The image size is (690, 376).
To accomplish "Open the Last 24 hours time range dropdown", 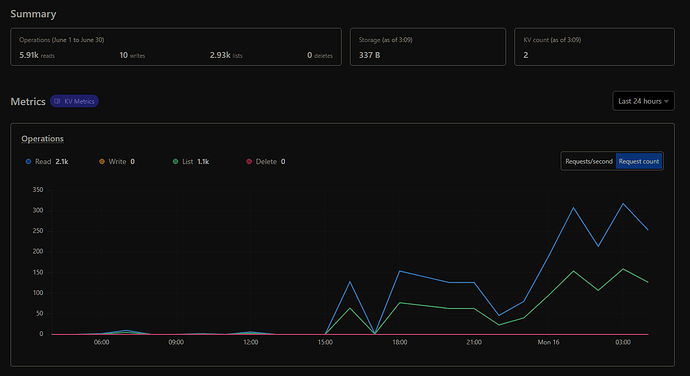I will tap(643, 101).
